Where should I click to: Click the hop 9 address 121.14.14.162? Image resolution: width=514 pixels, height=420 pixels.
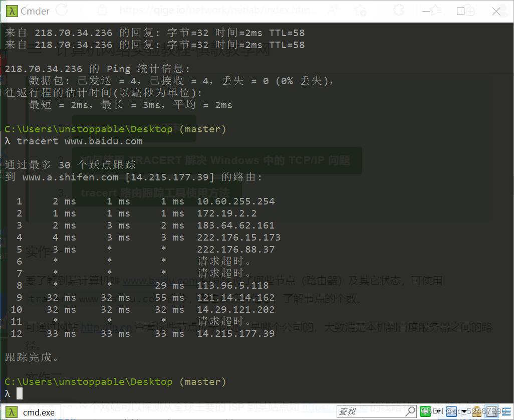pos(235,298)
